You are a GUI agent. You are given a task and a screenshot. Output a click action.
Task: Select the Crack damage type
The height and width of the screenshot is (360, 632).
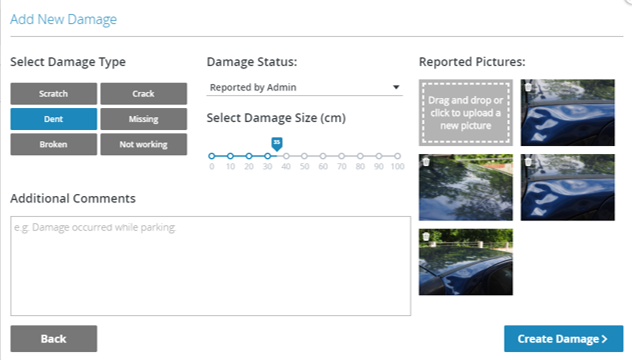tap(143, 94)
